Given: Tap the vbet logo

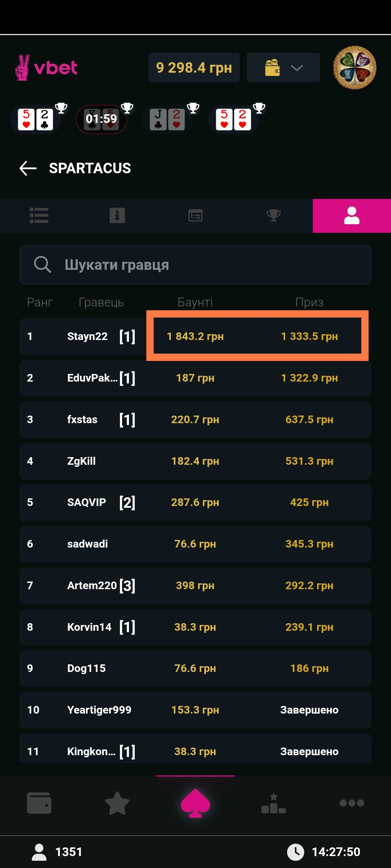Looking at the screenshot, I should click(x=46, y=68).
